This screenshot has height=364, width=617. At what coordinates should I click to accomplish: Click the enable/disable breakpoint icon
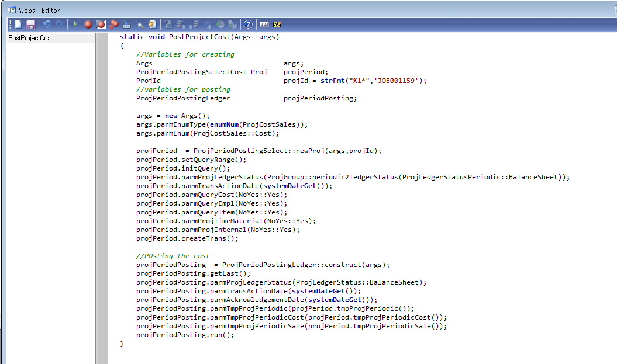tap(101, 25)
